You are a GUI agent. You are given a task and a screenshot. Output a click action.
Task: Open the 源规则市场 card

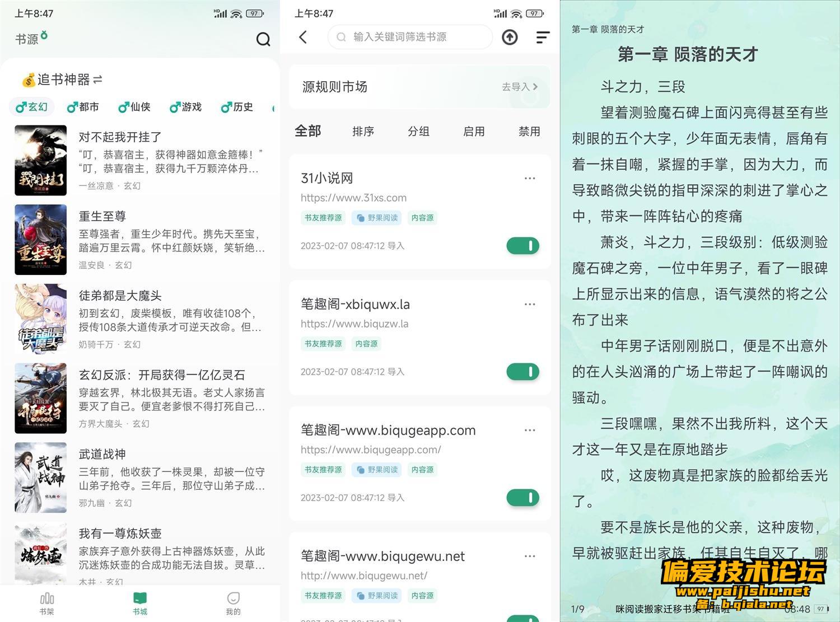click(419, 87)
